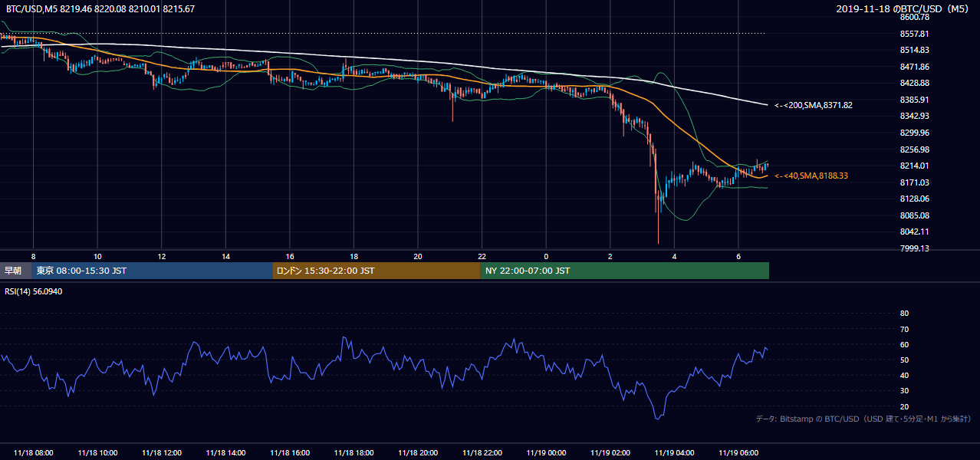Image resolution: width=980 pixels, height=460 pixels.
Task: Click the 8600.78 top price axis label
Action: coord(914,17)
